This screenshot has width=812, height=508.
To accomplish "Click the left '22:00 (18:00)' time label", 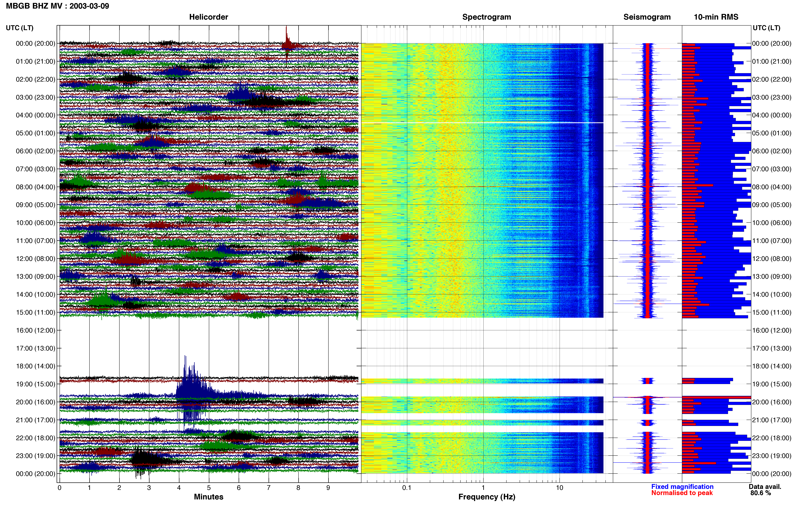I will click(36, 438).
